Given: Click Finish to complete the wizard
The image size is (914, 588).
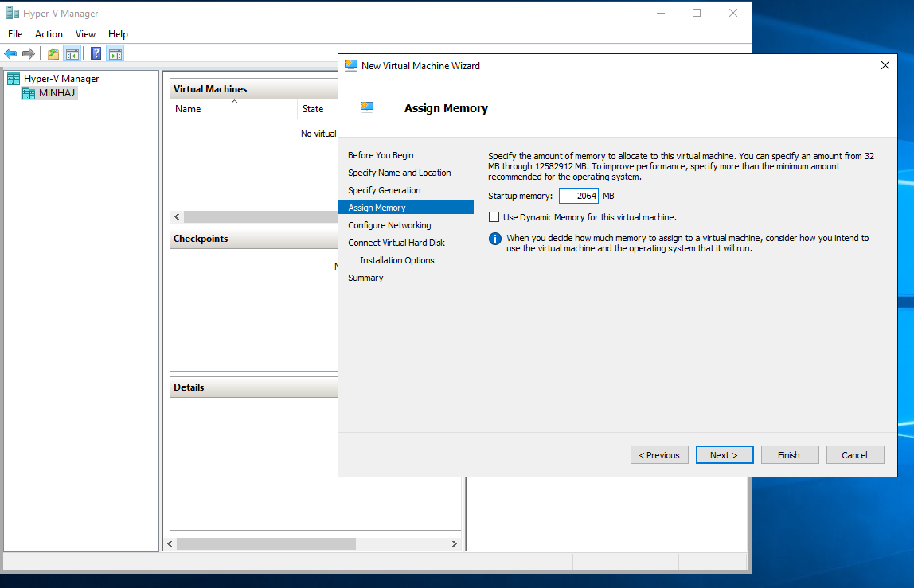Looking at the screenshot, I should pyautogui.click(x=788, y=455).
